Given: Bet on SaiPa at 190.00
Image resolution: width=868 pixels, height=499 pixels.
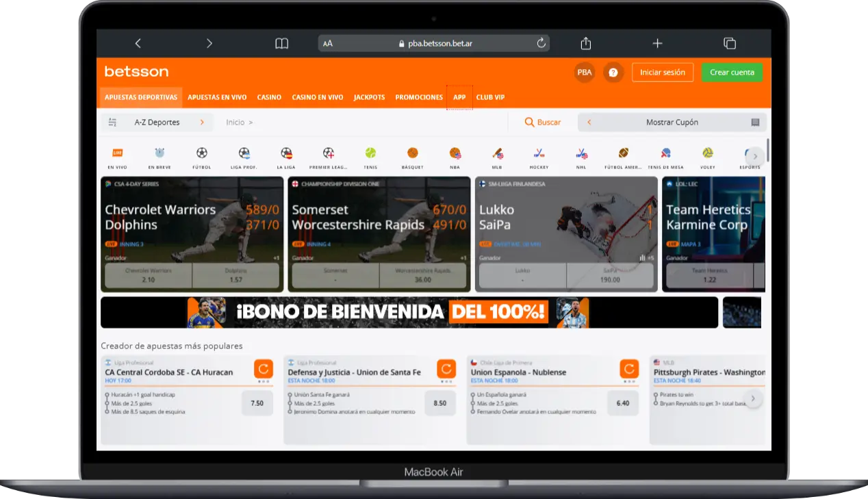Looking at the screenshot, I should (610, 275).
